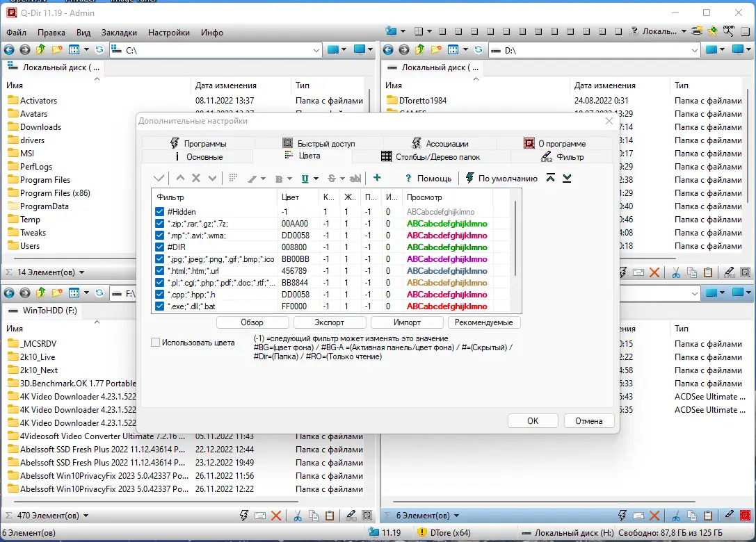Uncheck the *.cpp;*.hpp filter checkbox
Image resolution: width=756 pixels, height=542 pixels.
159,295
